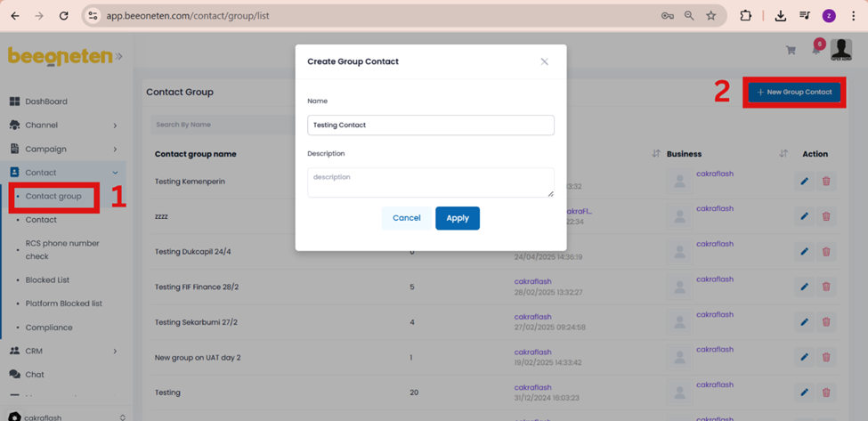
Task: Edit the Testing Kemenperin group
Action: pyautogui.click(x=804, y=182)
